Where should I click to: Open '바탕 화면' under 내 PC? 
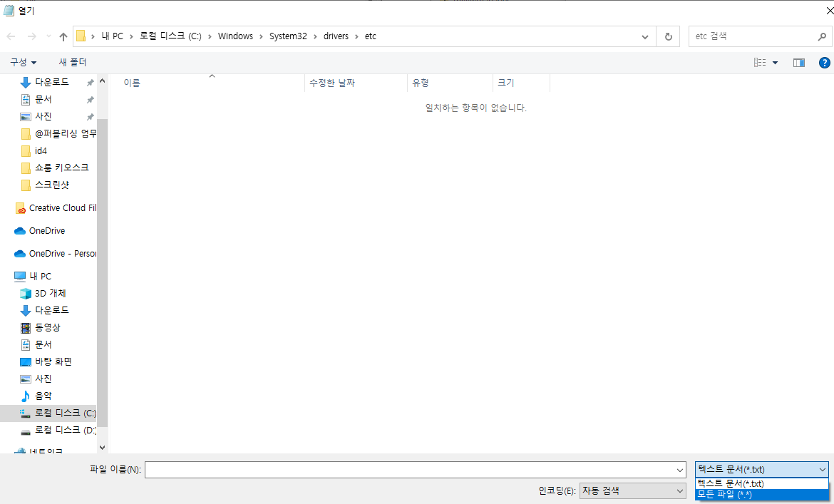point(53,361)
